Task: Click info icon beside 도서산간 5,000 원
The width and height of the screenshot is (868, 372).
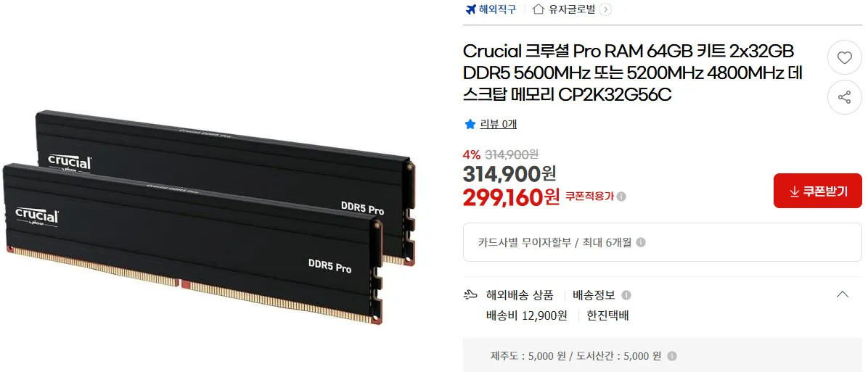Action: (x=671, y=357)
